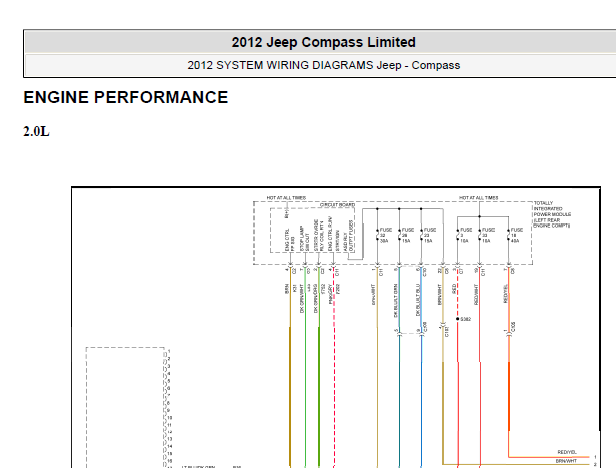Click the FUSE 18 40A symbol

(x=514, y=235)
